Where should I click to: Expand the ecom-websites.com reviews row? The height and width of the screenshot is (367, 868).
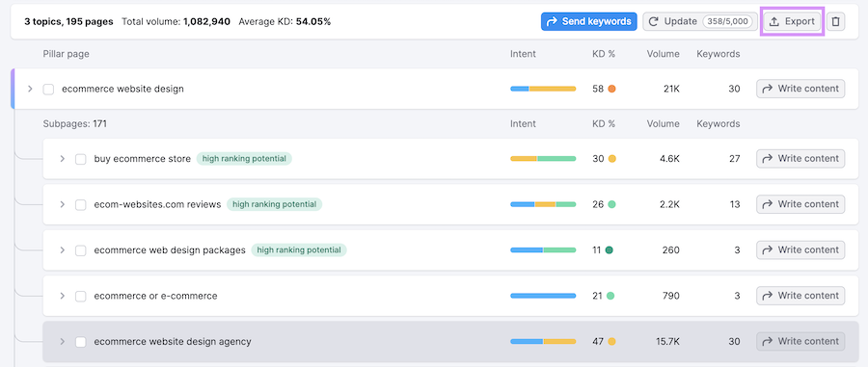[x=63, y=204]
